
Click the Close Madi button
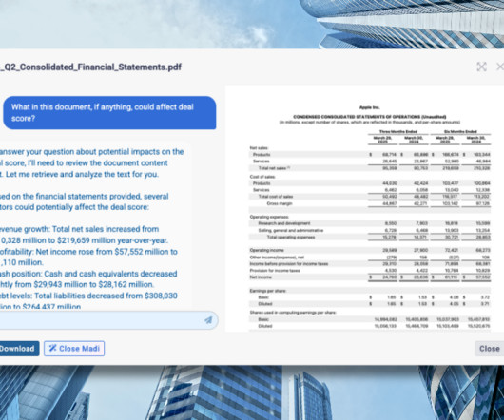(x=74, y=349)
